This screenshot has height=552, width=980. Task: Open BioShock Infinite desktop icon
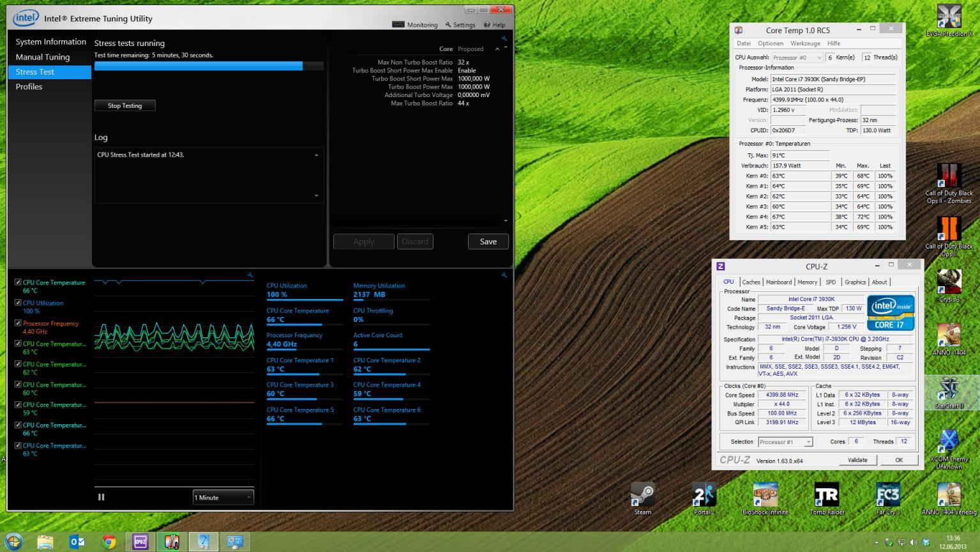pos(765,498)
